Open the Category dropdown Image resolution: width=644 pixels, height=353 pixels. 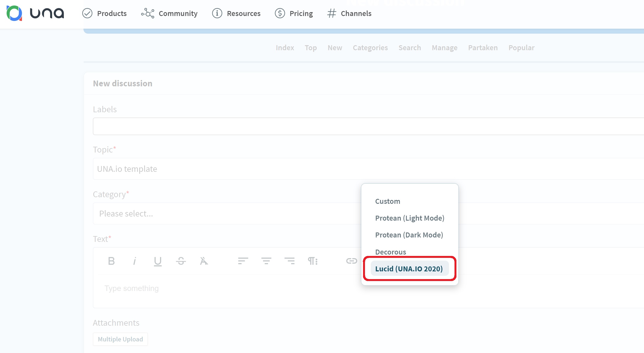[226, 213]
